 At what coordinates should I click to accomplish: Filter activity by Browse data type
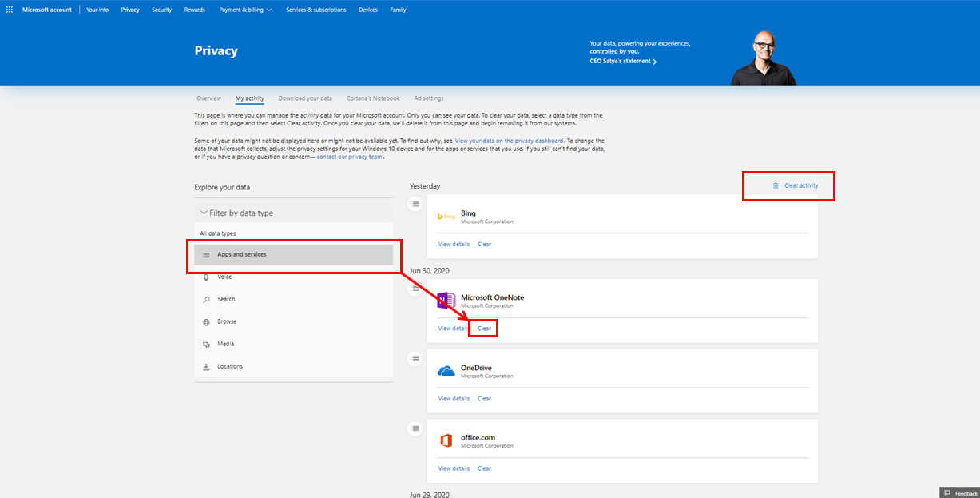(x=226, y=321)
